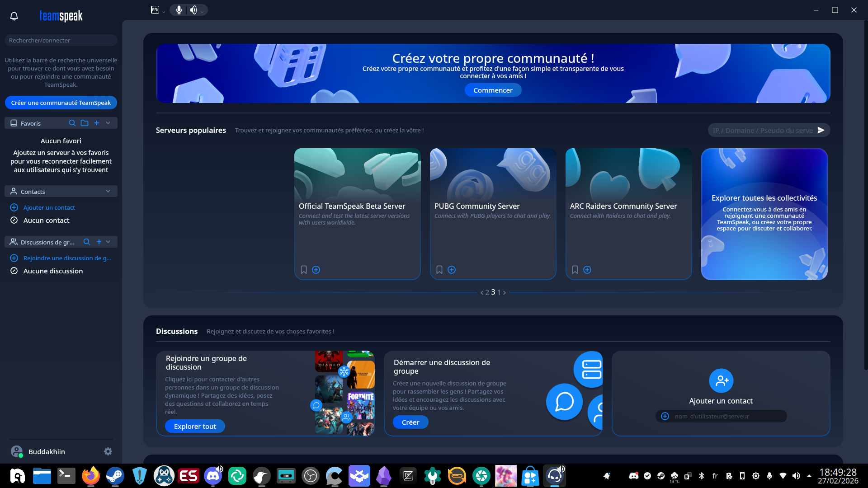Screen dimensions: 868x488
Task: Submit server address with send arrow
Action: pyautogui.click(x=821, y=130)
